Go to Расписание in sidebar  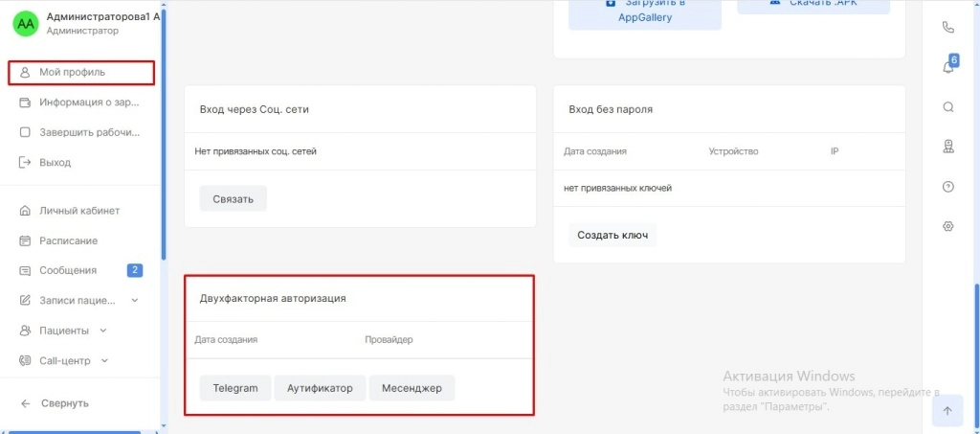pos(68,240)
